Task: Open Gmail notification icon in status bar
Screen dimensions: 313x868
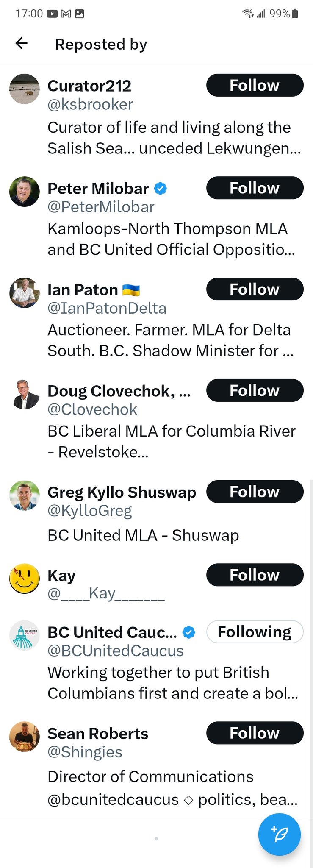Action: tap(66, 14)
